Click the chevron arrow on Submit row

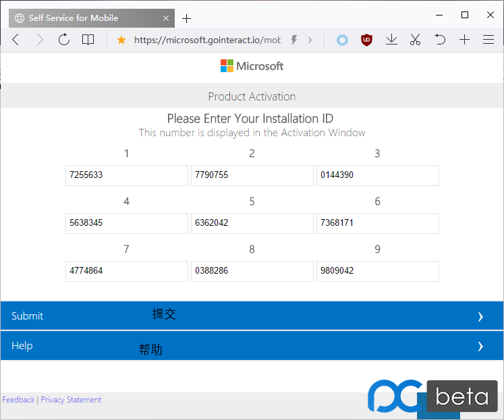[480, 317]
